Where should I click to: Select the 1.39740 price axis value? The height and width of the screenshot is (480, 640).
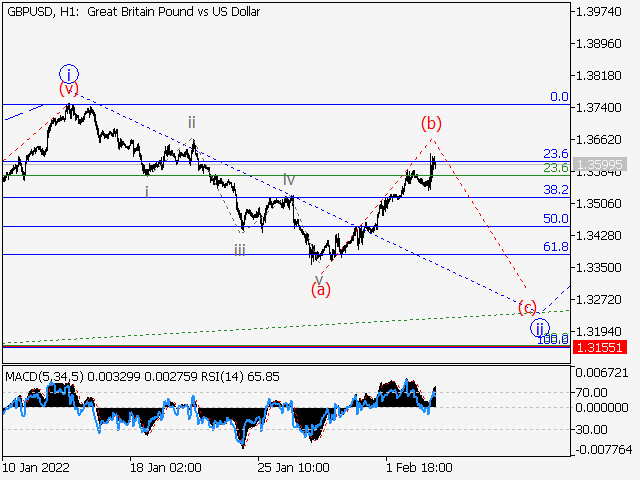(x=598, y=12)
